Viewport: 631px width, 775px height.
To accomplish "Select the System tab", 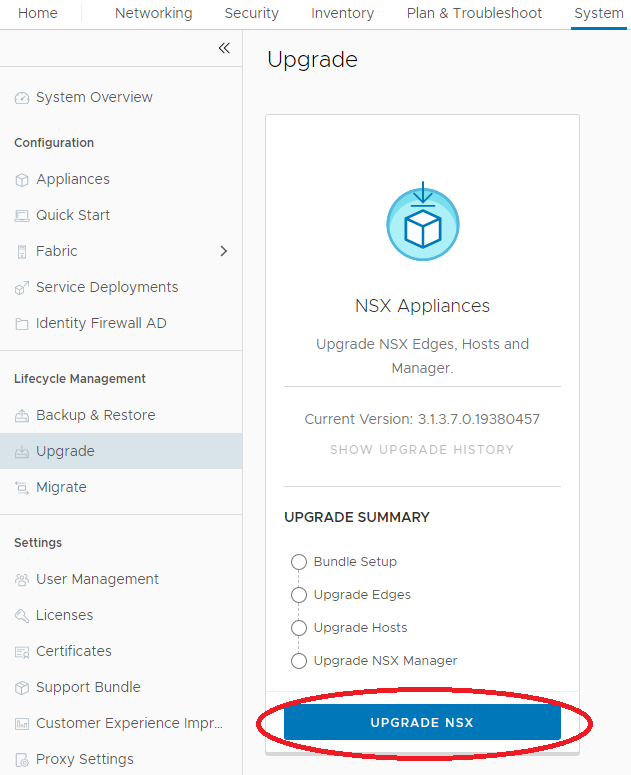I will click(x=599, y=13).
